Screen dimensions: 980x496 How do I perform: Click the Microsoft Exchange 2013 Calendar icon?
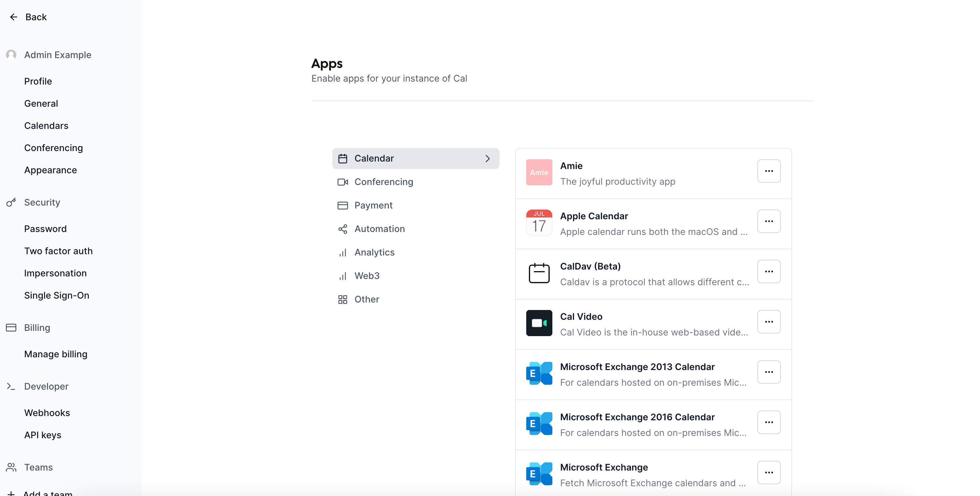coord(539,373)
